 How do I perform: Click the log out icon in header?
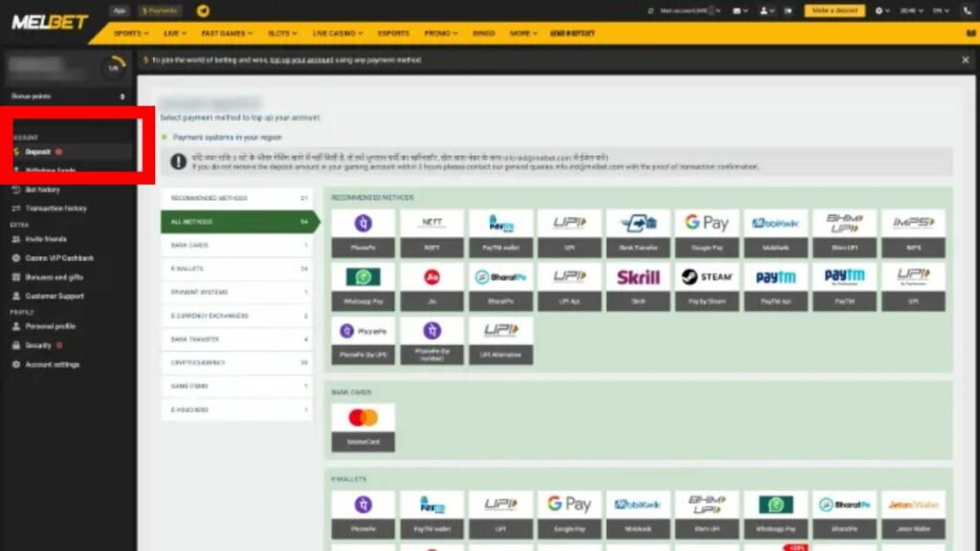[789, 11]
